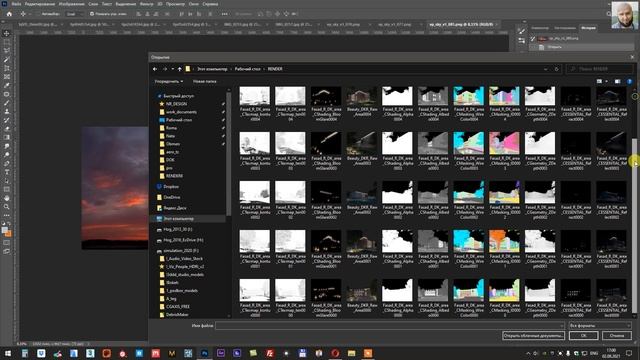Open the Изображение menu
Image resolution: width=640 pixels, height=360 pixels.
click(71, 4)
